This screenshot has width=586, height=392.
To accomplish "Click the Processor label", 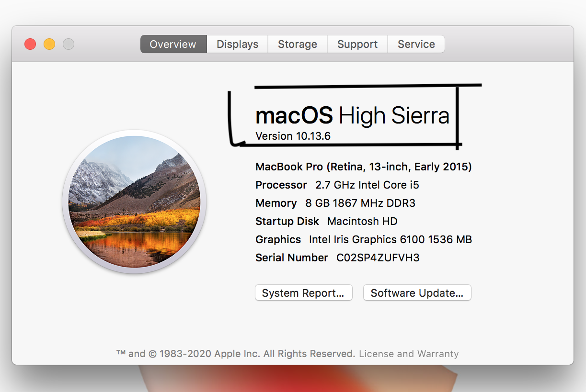I will pos(281,185).
